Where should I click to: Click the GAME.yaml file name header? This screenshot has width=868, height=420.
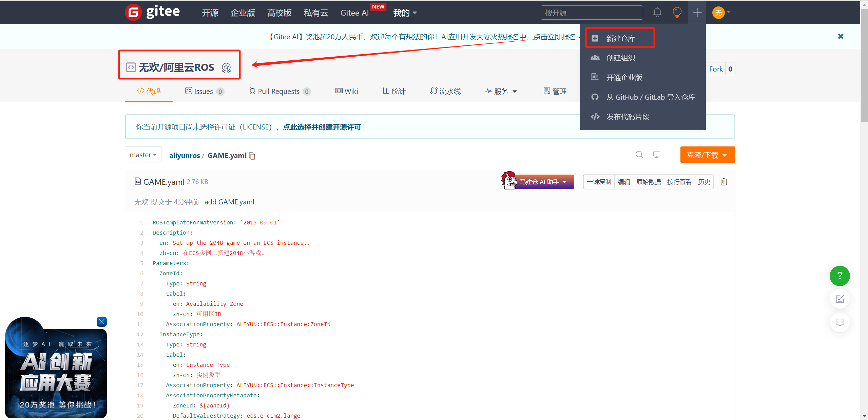click(x=164, y=182)
